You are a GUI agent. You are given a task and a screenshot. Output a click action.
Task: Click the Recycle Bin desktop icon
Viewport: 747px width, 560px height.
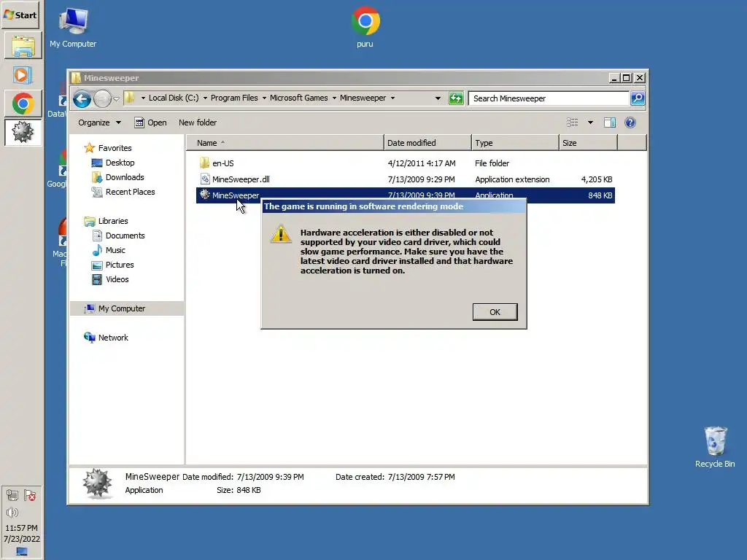tap(715, 447)
